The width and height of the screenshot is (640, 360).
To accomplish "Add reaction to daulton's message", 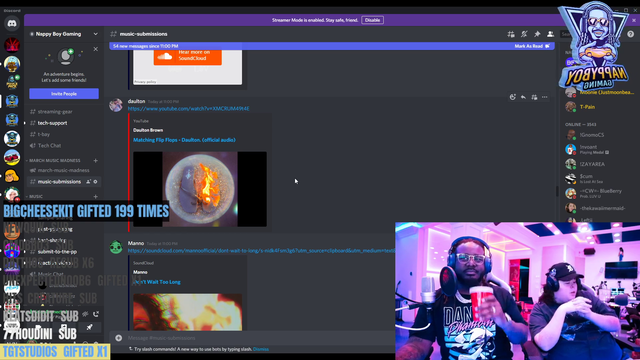I will coord(513,97).
